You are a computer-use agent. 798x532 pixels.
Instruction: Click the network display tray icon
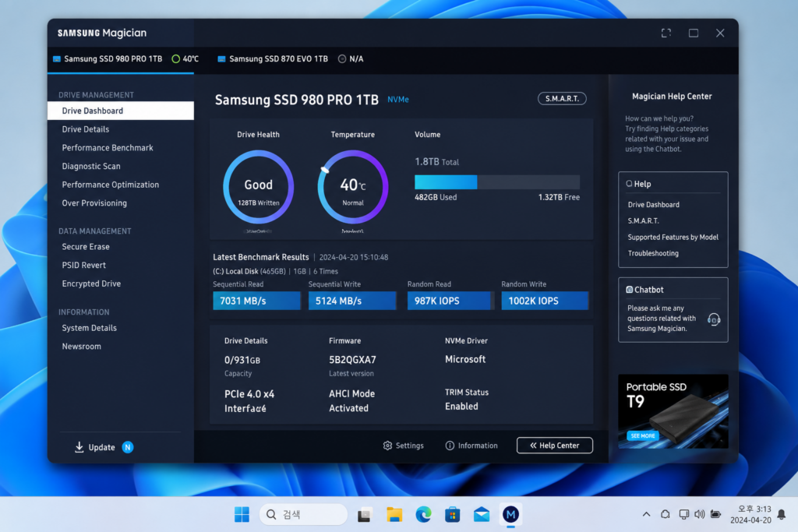click(x=684, y=514)
